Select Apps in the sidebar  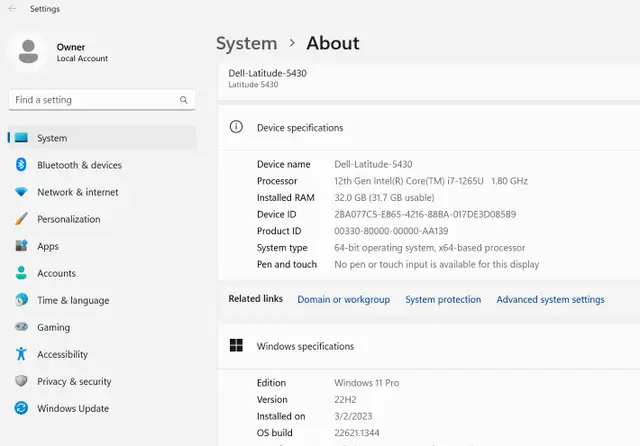pos(102,246)
